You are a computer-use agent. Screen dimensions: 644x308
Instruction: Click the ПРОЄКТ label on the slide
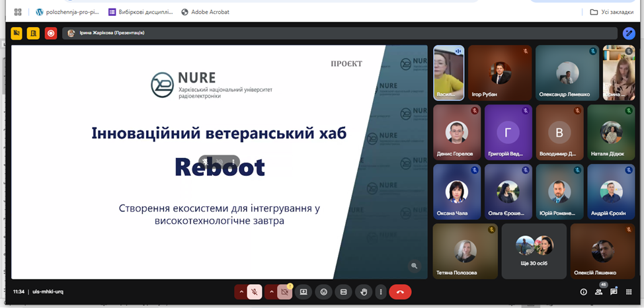coord(346,63)
